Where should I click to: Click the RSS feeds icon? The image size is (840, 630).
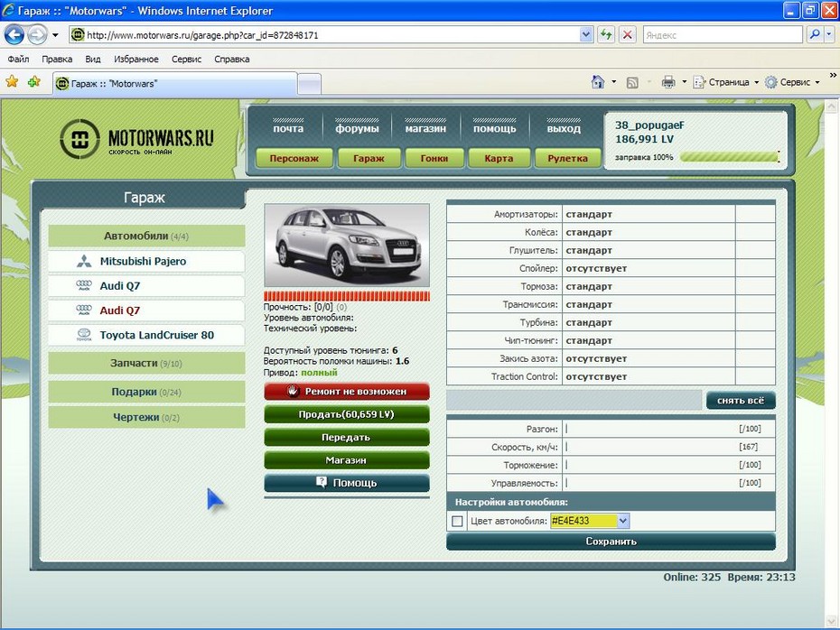632,82
